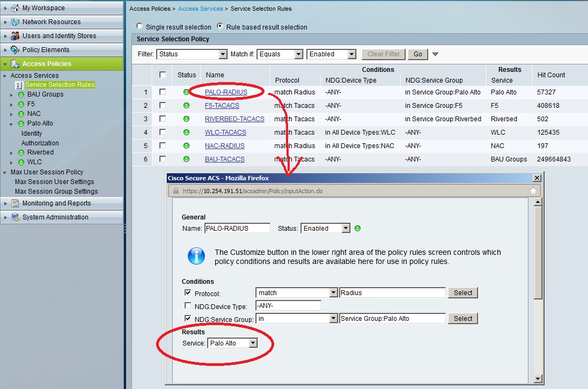Check the box for WLC-TACACS rule

[x=163, y=133]
